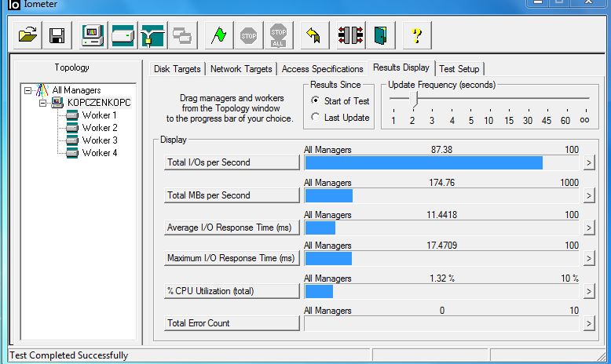Click Total MBs per Second button

point(232,195)
